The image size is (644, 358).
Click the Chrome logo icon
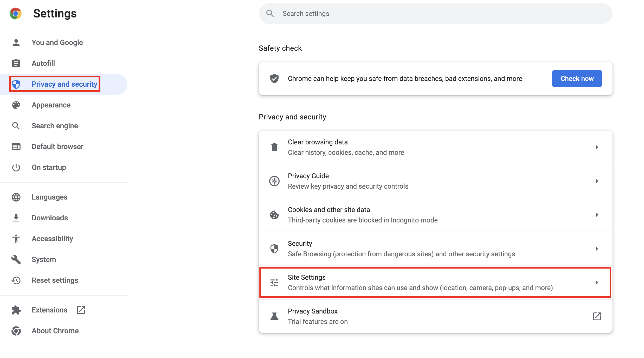tap(16, 13)
